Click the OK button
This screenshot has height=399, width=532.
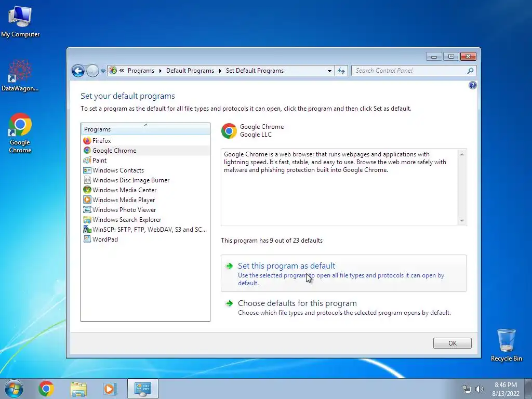(x=453, y=343)
